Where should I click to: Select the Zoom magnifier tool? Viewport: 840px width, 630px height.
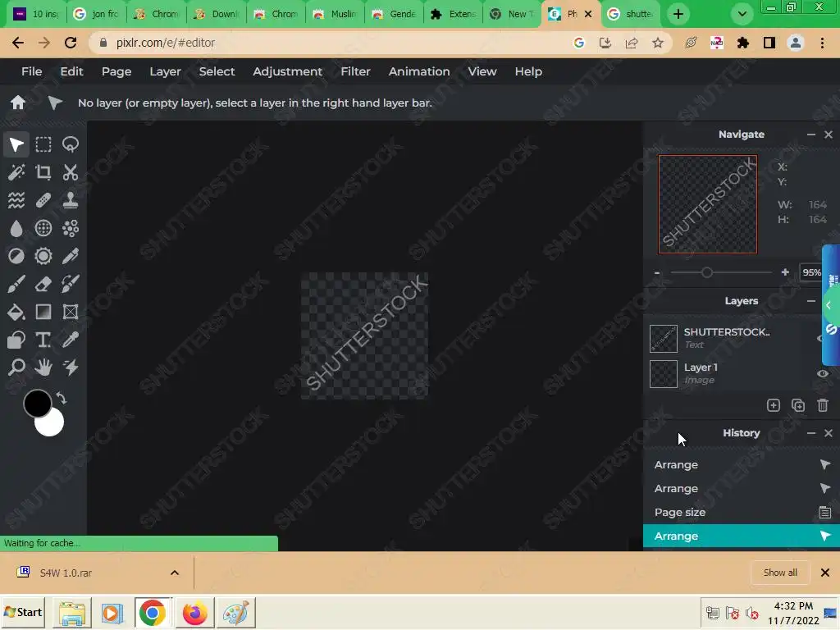point(16,367)
